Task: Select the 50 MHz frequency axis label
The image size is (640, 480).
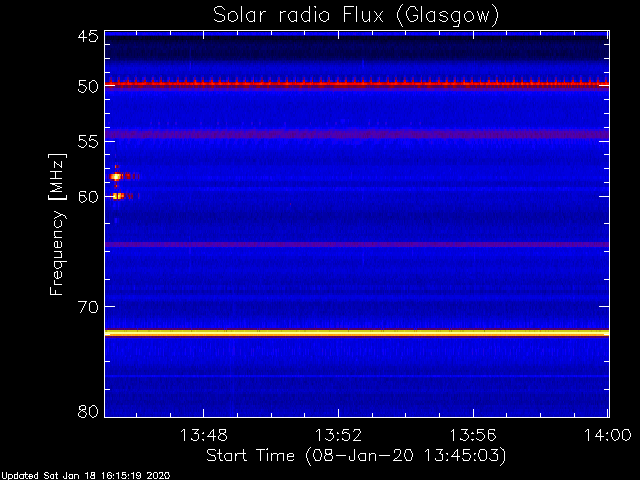Action: [x=88, y=87]
